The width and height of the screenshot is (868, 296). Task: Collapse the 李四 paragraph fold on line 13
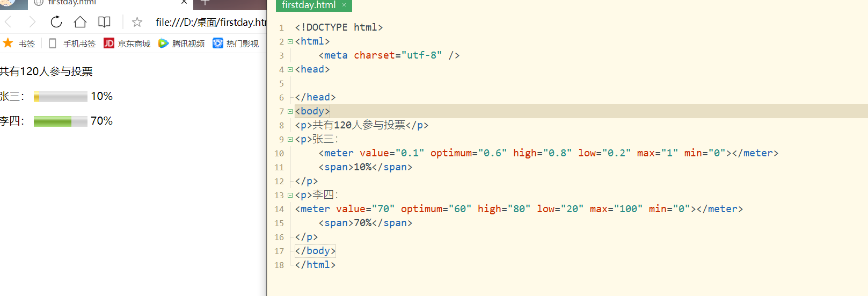[x=290, y=195]
